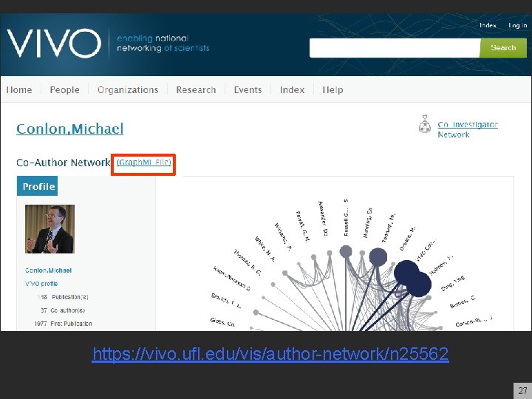Viewport: 532px width, 399px height.
Task: Select the Profile tab
Action: click(x=38, y=186)
